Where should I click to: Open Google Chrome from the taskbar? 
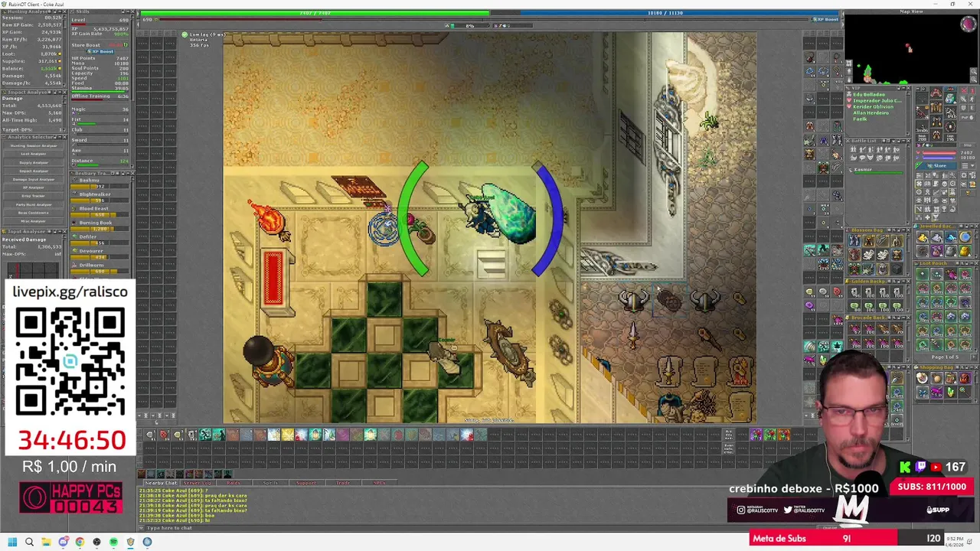point(80,542)
